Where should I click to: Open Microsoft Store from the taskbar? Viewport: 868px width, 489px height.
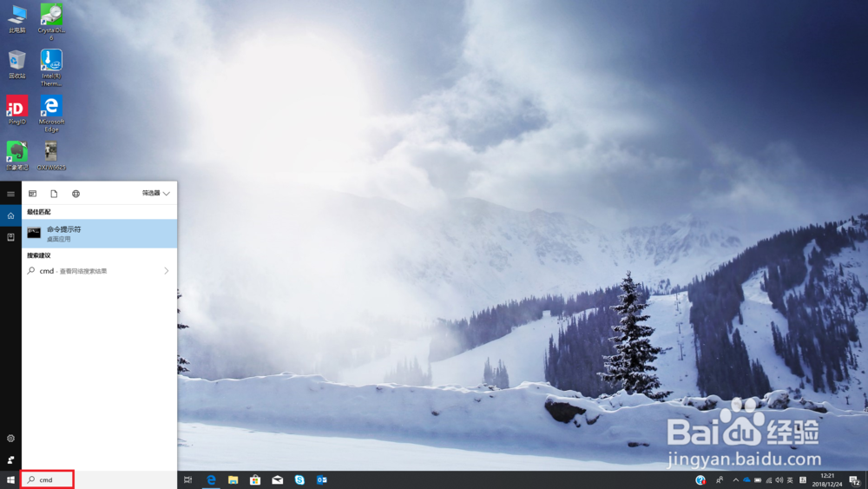coord(255,479)
